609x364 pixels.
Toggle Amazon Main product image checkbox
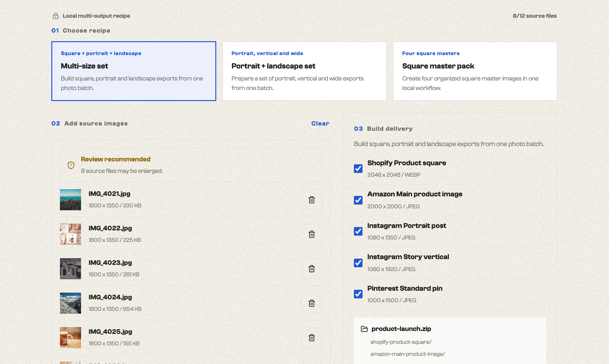pos(358,200)
